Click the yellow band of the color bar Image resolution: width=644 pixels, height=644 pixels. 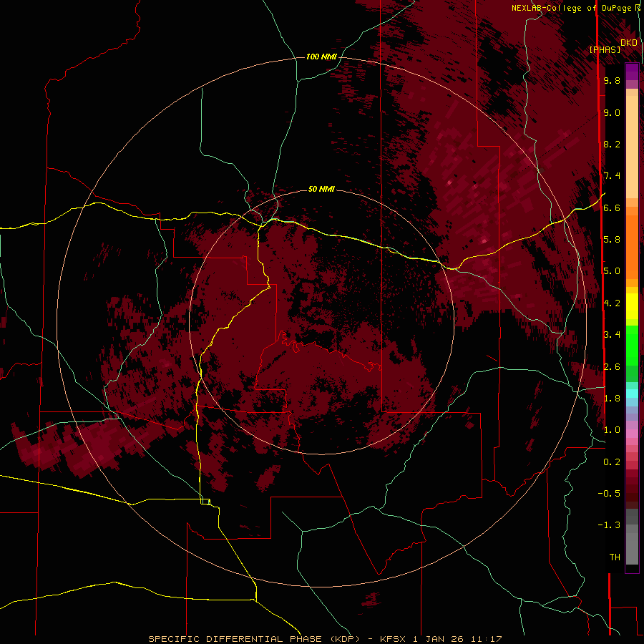[632, 306]
